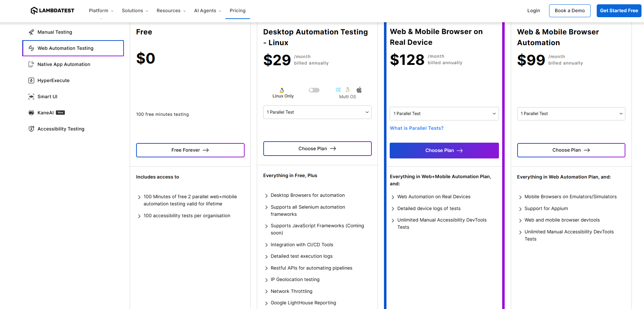The height and width of the screenshot is (309, 644).
Task: Click Get Started Free button
Action: tap(619, 11)
